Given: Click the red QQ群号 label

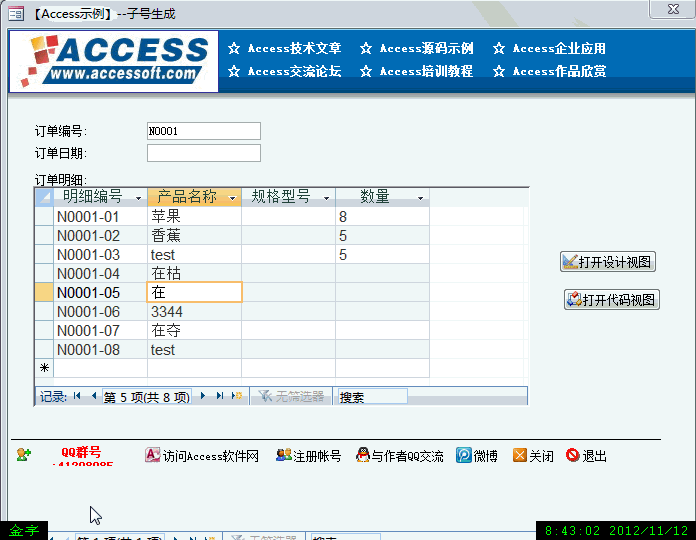Looking at the screenshot, I should (81, 452).
